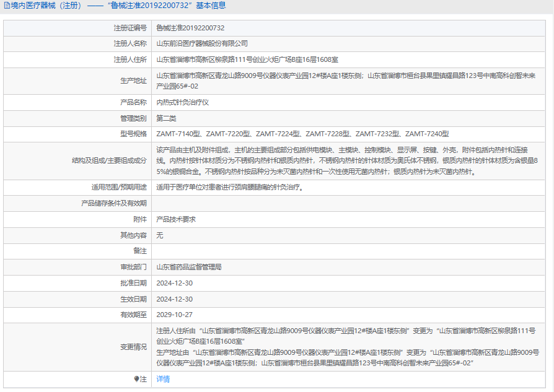The height and width of the screenshot is (392, 554).
Task: Click the 产品名称 label
Action: [133, 102]
